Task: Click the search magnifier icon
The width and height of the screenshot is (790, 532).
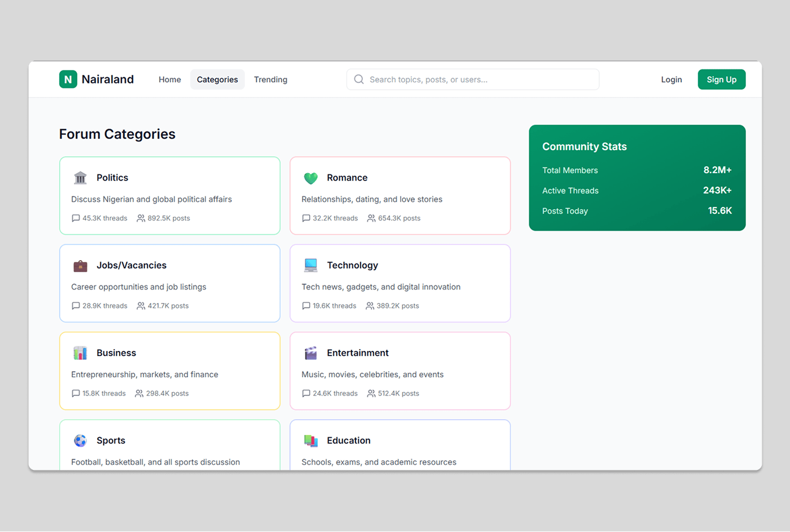Action: click(359, 80)
